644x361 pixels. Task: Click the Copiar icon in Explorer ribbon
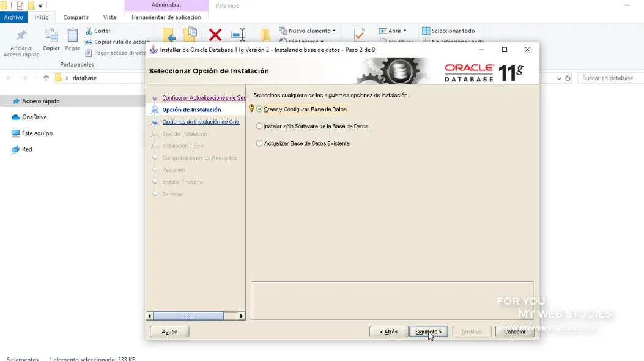point(51,35)
